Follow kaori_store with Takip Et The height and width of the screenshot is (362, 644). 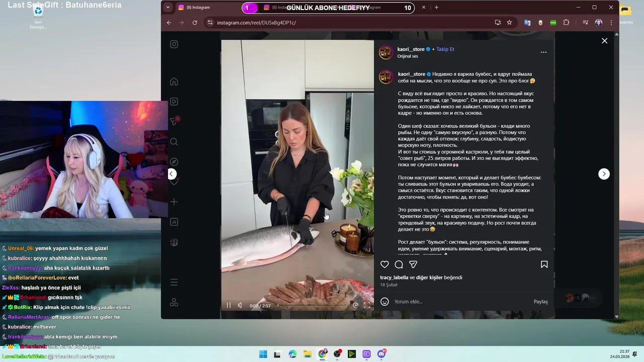coord(445,49)
